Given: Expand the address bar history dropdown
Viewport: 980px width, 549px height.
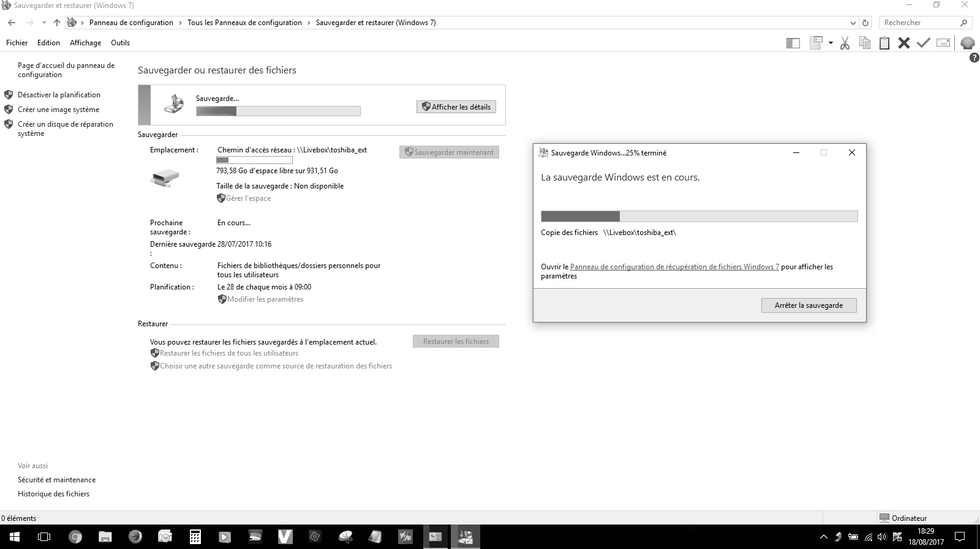Looking at the screenshot, I should [853, 23].
